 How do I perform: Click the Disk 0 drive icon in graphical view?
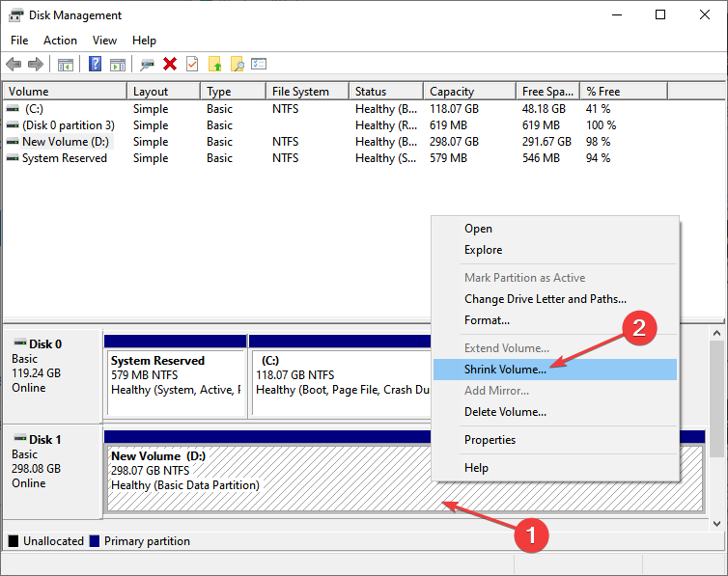pyautogui.click(x=20, y=343)
